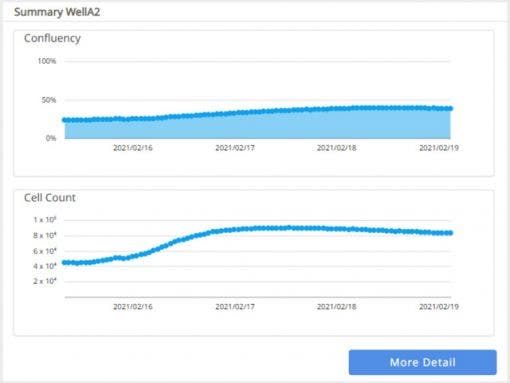Select the 2 x 10 Cell Count axis label
The height and width of the screenshot is (383, 510).
pyautogui.click(x=45, y=281)
